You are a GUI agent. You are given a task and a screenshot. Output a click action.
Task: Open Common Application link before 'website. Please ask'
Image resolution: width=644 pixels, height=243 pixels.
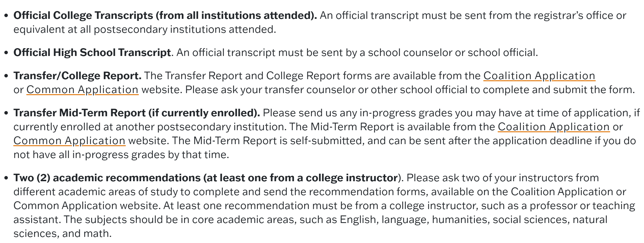(x=82, y=90)
